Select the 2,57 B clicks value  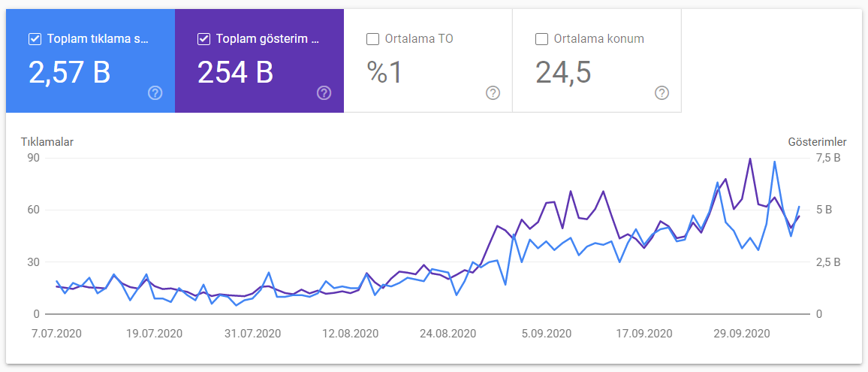[69, 73]
